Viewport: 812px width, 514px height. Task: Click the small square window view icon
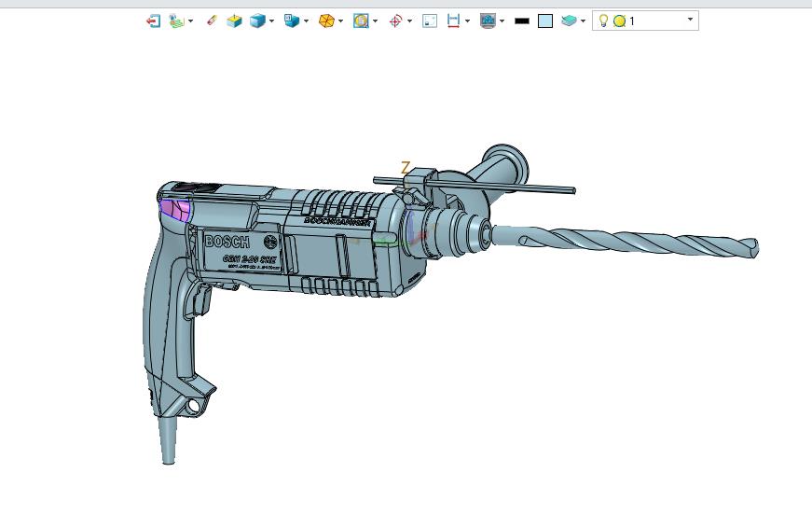pyautogui.click(x=430, y=21)
